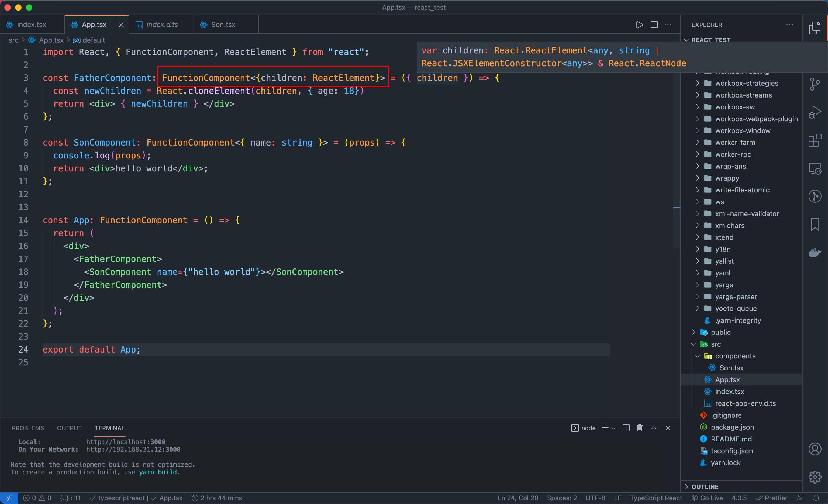The height and width of the screenshot is (504, 828).
Task: Open the Run and Debug view
Action: tap(815, 112)
